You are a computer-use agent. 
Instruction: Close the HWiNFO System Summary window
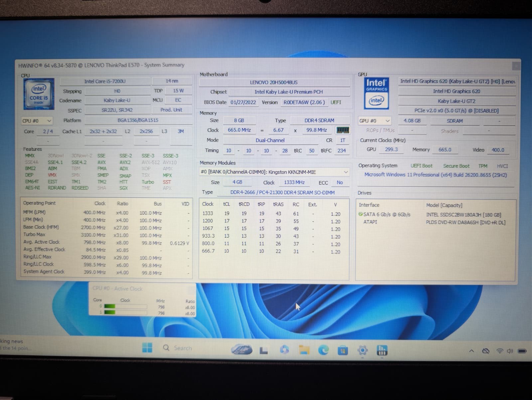(516, 66)
